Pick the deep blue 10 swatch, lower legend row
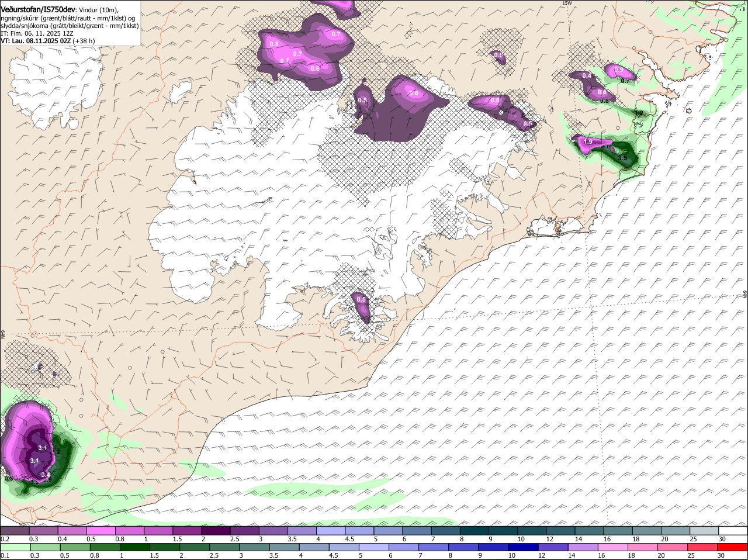Image resolution: width=748 pixels, height=560 pixels. (524, 547)
